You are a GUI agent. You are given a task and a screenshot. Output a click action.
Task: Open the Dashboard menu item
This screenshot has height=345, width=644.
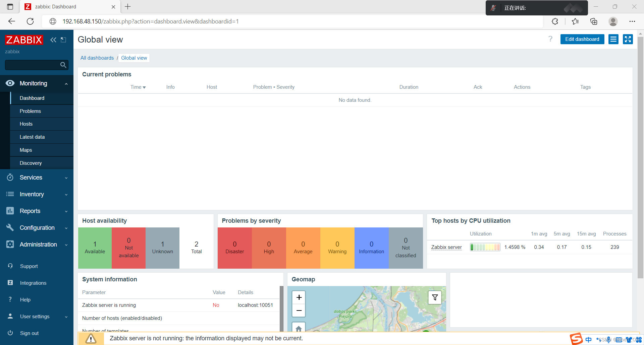point(42,98)
